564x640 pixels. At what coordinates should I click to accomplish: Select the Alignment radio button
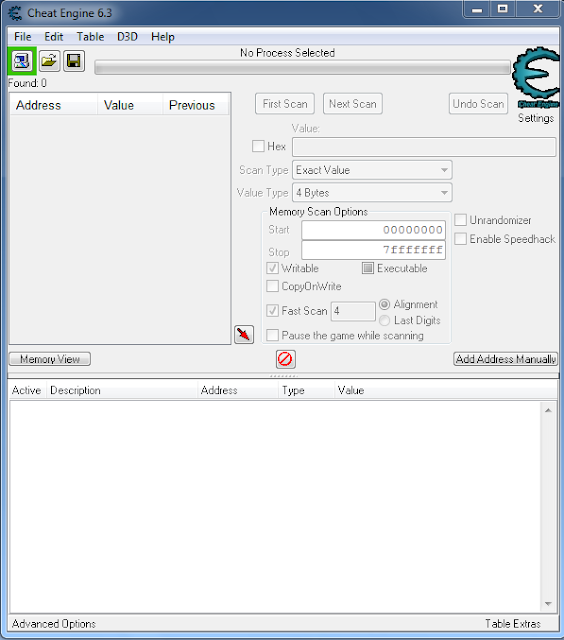(384, 304)
